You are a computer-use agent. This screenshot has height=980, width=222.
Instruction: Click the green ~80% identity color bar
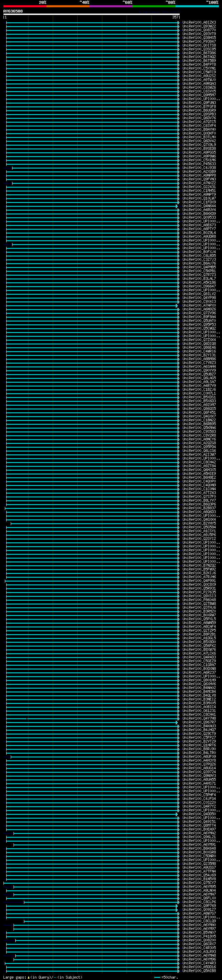154,6
